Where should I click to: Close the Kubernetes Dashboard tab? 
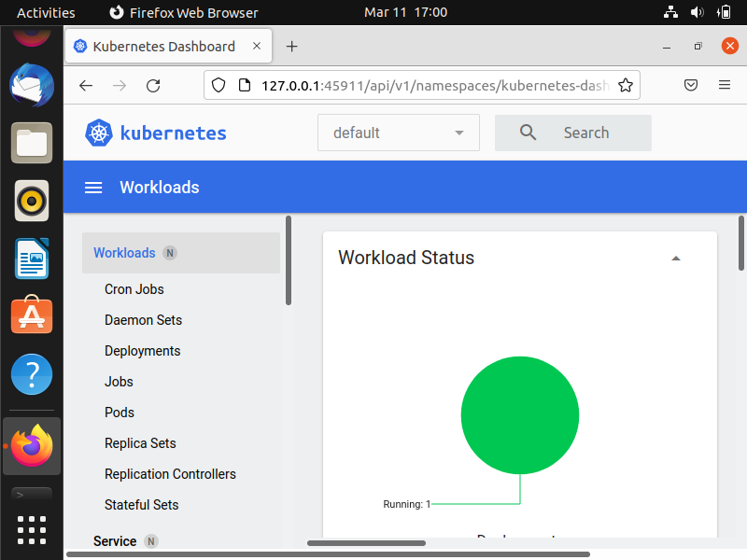click(257, 46)
